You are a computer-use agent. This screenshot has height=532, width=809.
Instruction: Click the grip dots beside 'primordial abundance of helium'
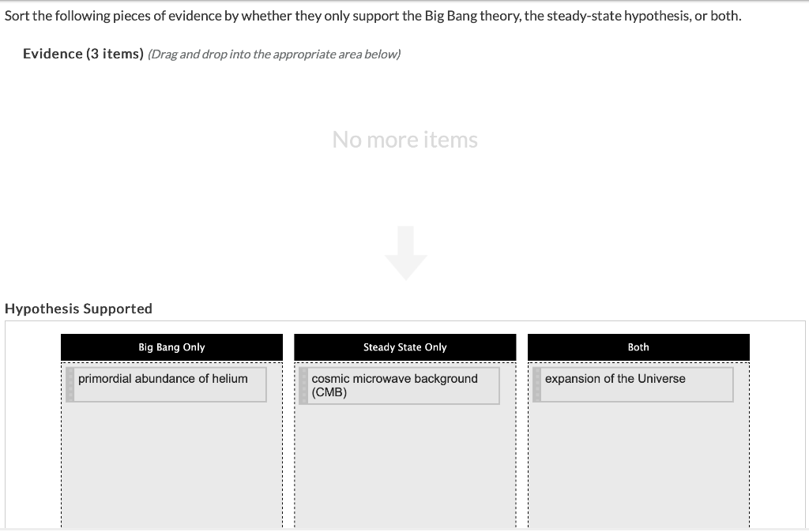coord(70,383)
